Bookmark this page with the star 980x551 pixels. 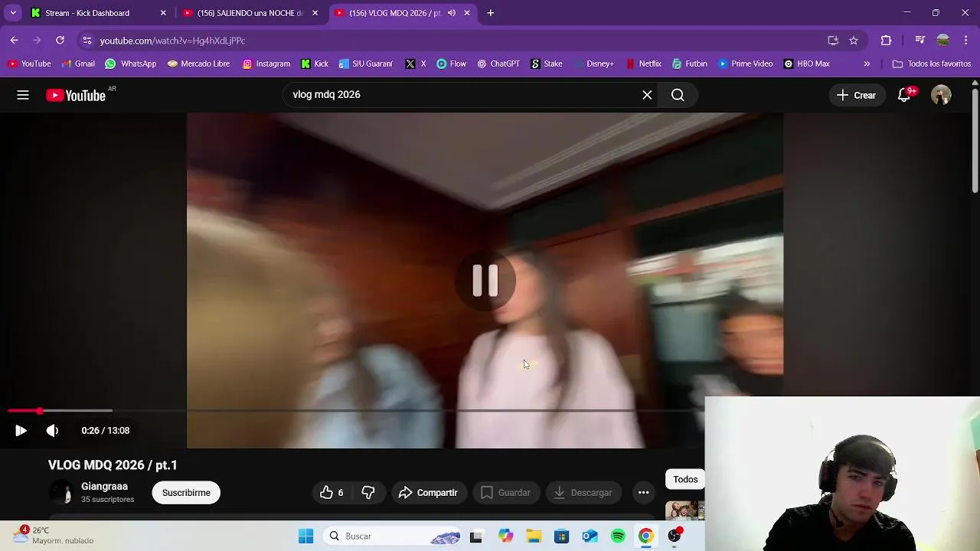[854, 41]
